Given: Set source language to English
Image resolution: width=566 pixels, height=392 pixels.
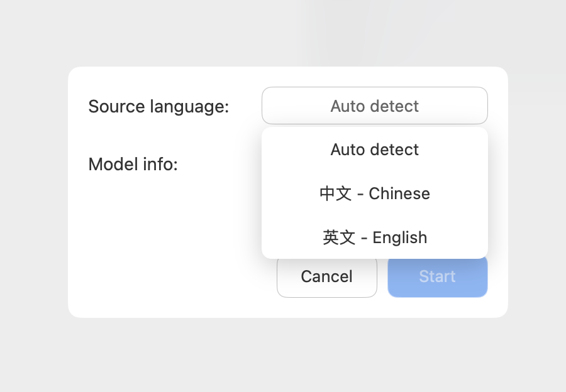Looking at the screenshot, I should [x=374, y=237].
